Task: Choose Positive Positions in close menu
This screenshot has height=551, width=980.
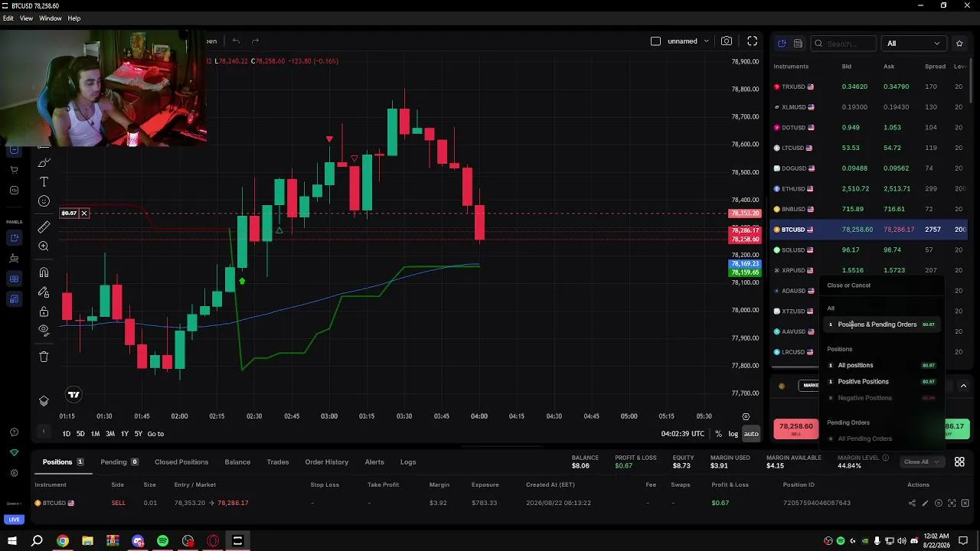Action: [x=881, y=381]
